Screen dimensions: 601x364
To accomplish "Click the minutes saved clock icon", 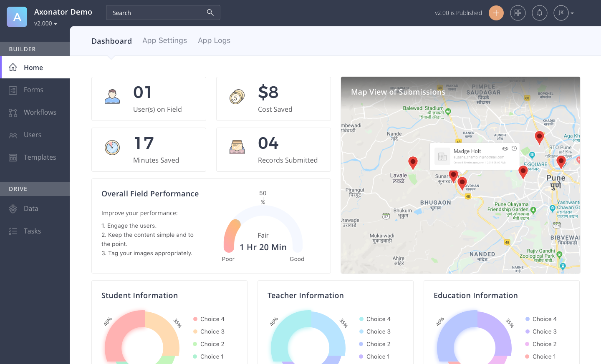I will (x=112, y=147).
